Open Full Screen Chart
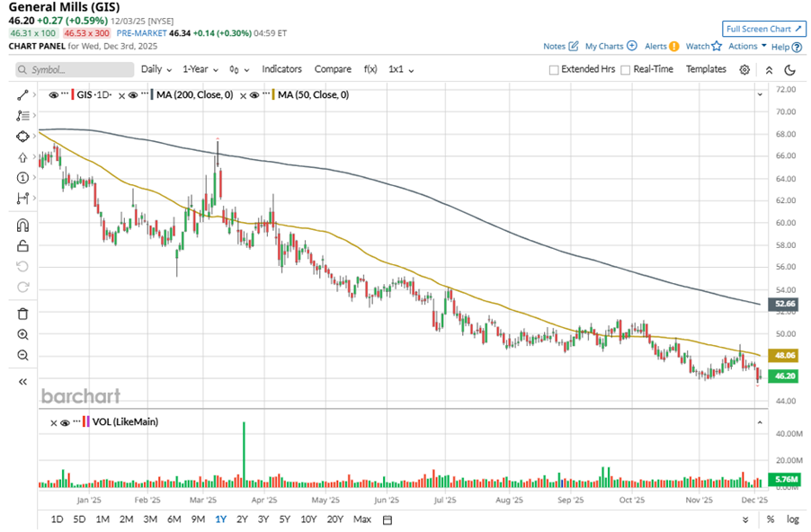 point(764,29)
